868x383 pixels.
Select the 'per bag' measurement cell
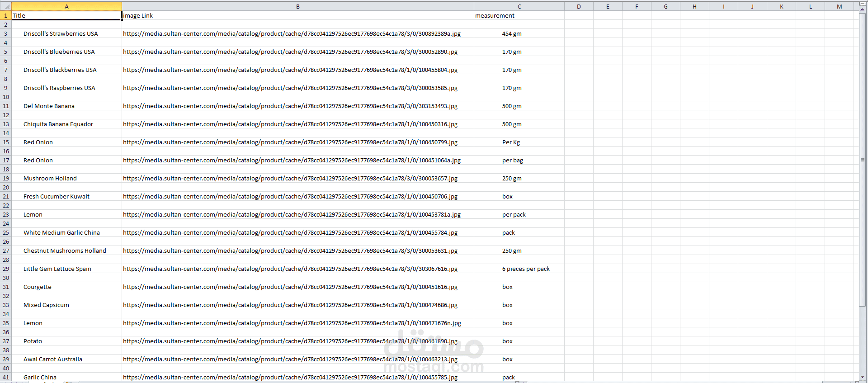[519, 160]
